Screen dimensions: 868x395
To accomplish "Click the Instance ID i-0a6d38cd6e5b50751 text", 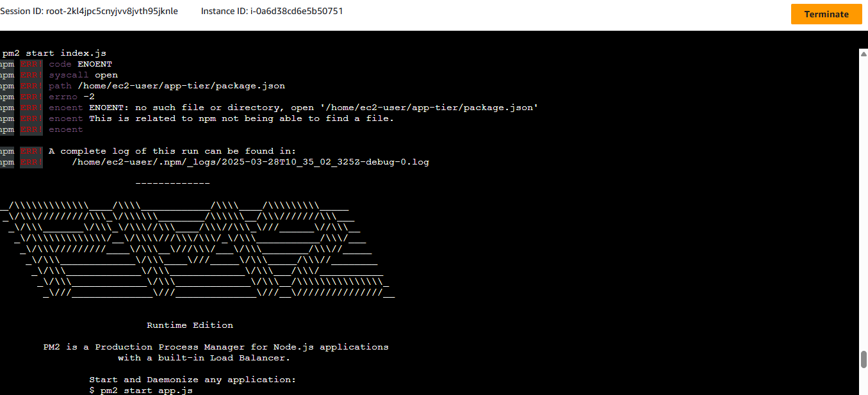I will (272, 12).
